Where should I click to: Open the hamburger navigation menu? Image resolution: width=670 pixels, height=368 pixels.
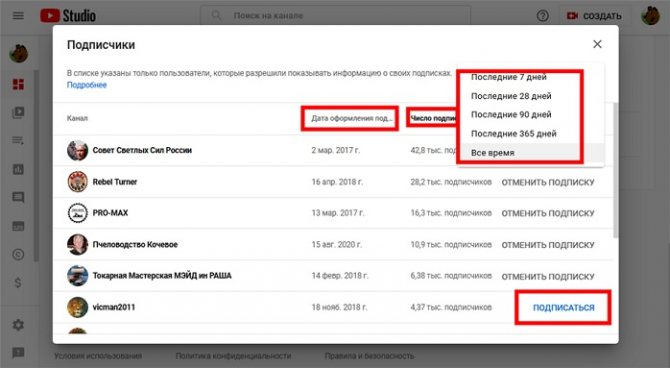18,16
